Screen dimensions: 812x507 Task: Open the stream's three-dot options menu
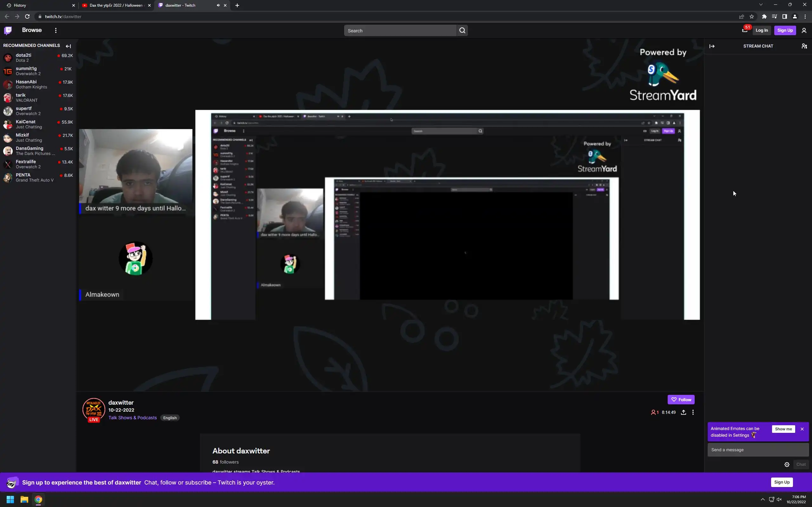(x=693, y=413)
